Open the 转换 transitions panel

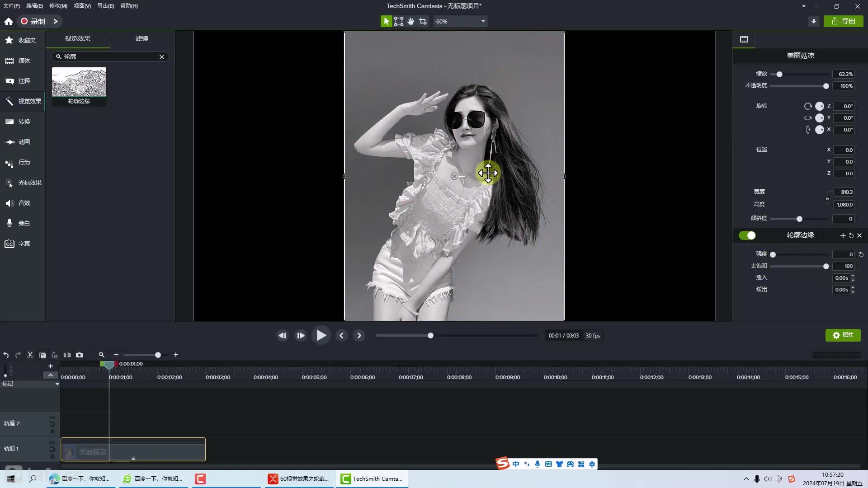[22, 122]
